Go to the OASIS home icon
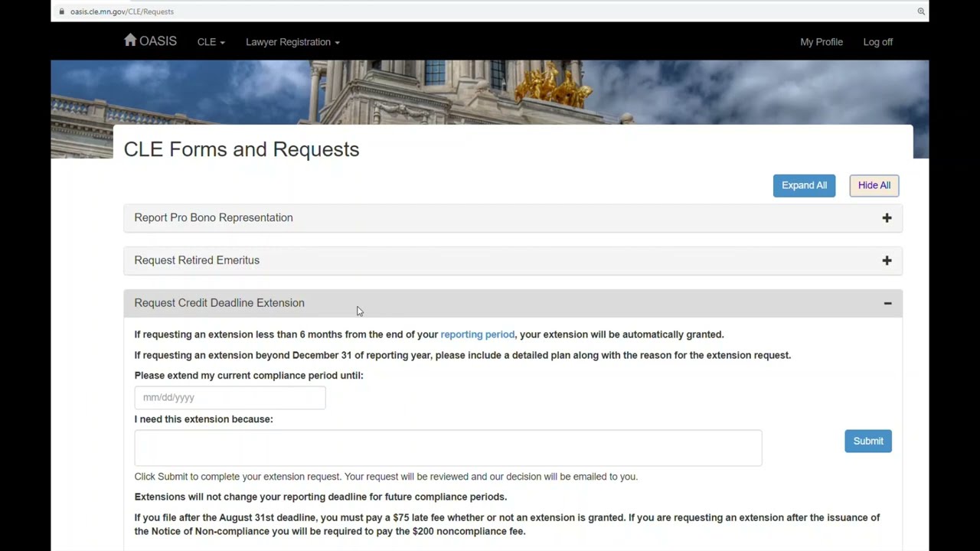This screenshot has height=551, width=980. 130,40
